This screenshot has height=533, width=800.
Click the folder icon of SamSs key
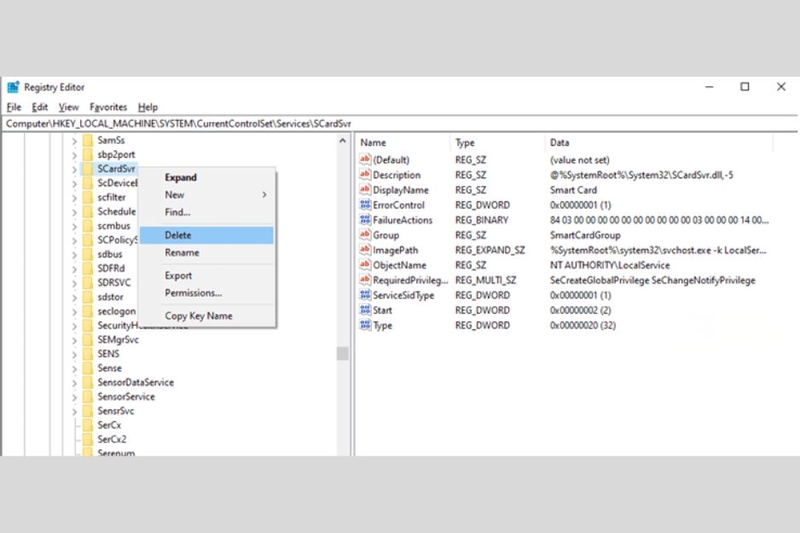coord(88,140)
